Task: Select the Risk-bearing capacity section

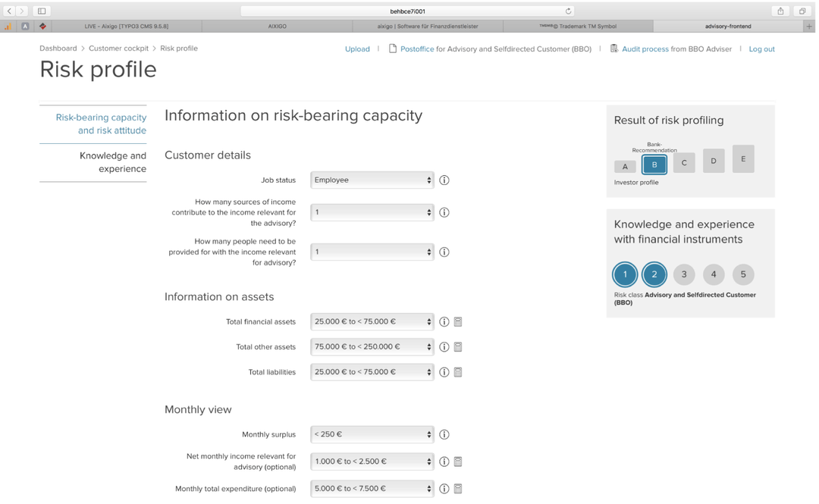Action: 102,124
